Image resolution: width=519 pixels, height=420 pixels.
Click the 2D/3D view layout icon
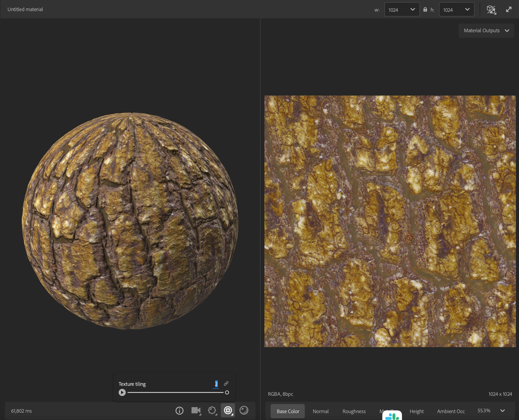point(491,10)
